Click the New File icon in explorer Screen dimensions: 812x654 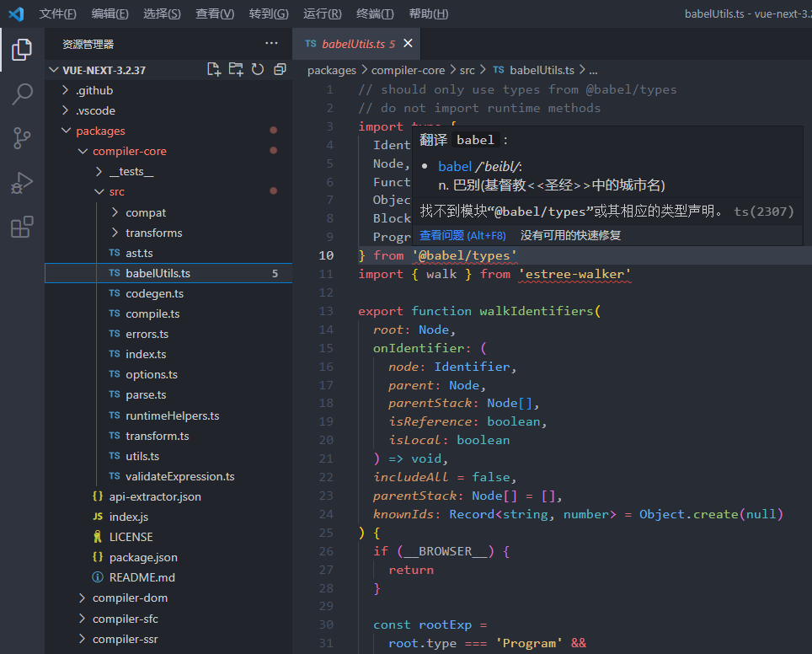pos(214,69)
